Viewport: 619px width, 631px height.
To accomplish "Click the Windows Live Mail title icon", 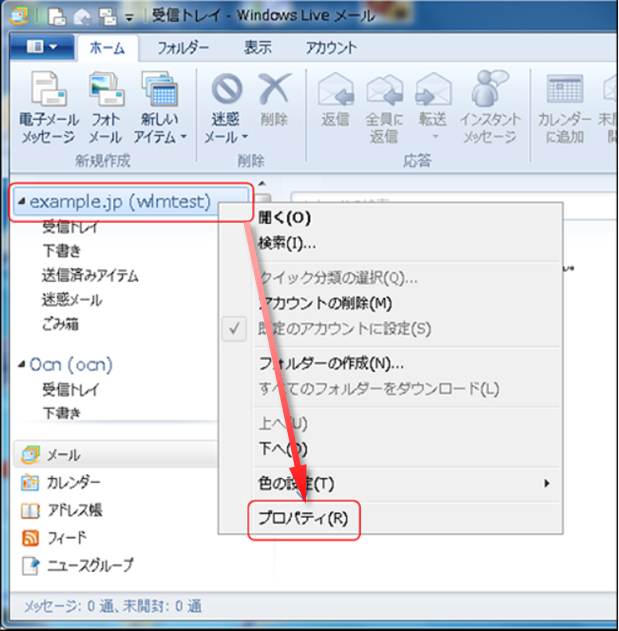I will coord(19,16).
